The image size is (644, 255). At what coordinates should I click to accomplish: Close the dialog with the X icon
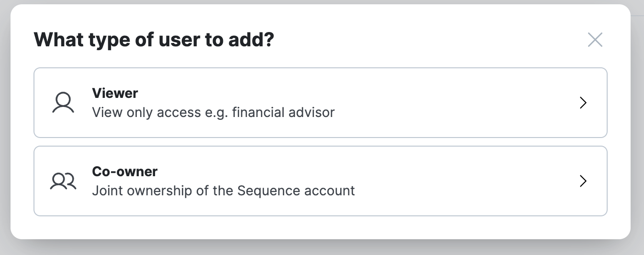(x=595, y=40)
